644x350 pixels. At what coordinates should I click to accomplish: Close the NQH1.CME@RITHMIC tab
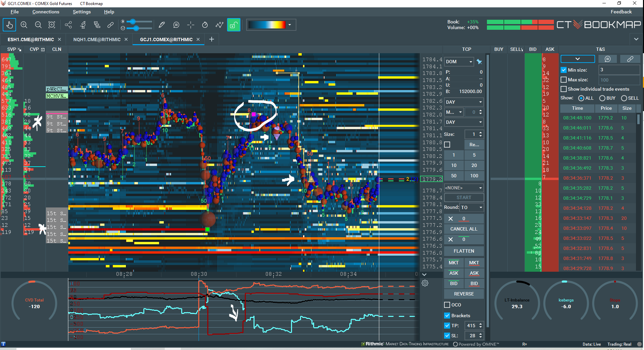[x=126, y=39]
